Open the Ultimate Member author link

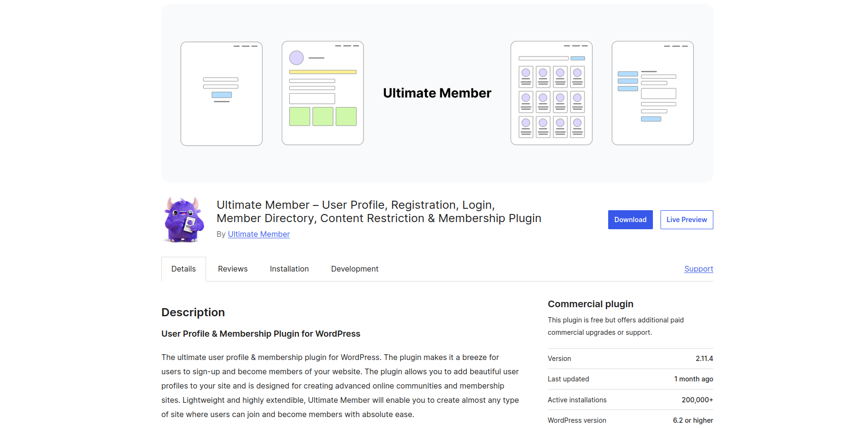[258, 234]
